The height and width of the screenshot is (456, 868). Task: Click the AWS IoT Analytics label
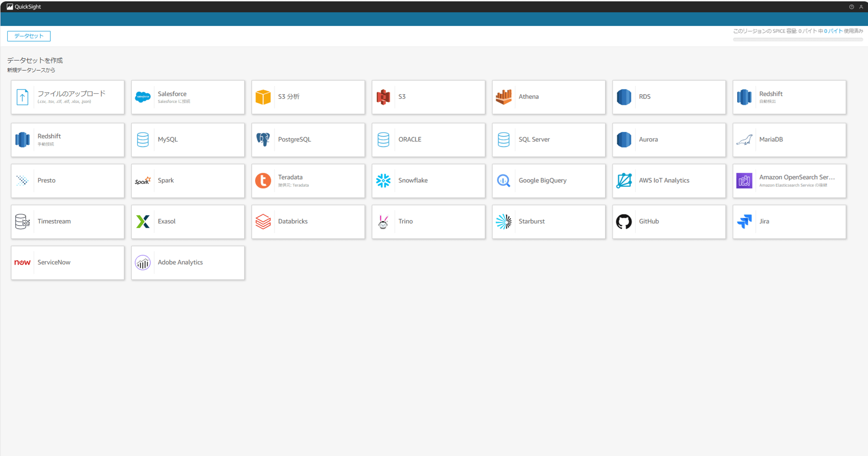pyautogui.click(x=664, y=180)
